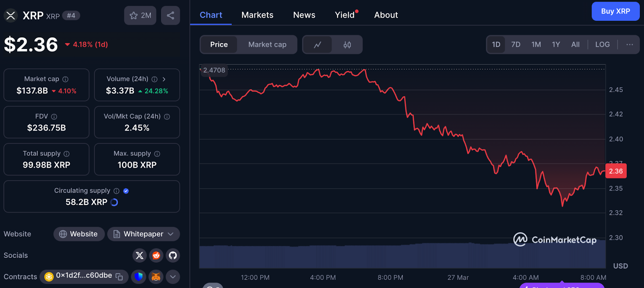Select the 7D time range
The image size is (644, 288).
[516, 45]
